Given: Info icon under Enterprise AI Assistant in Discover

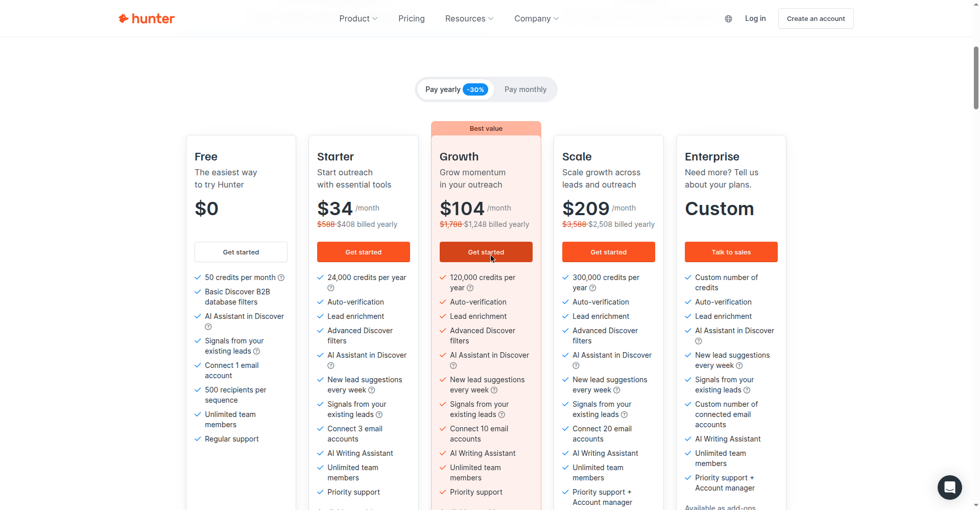Looking at the screenshot, I should tap(699, 341).
